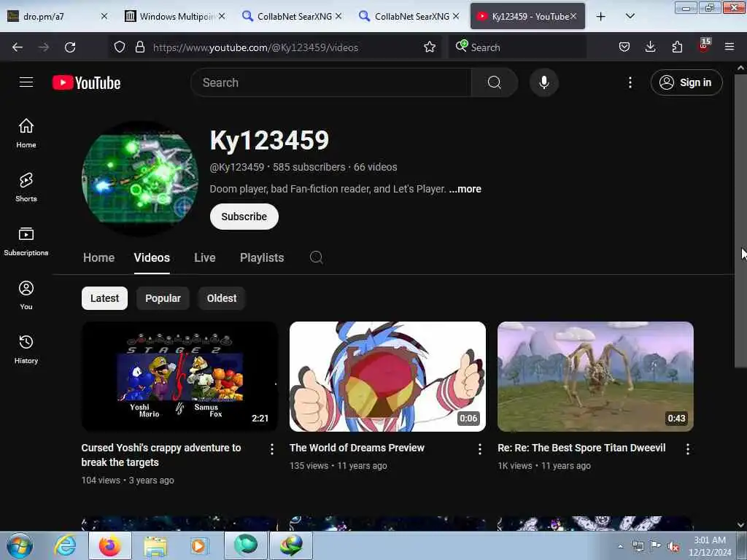Image resolution: width=747 pixels, height=560 pixels.
Task: Open Re: Re: The Best Spore Titan Dweevil
Action: [x=581, y=448]
